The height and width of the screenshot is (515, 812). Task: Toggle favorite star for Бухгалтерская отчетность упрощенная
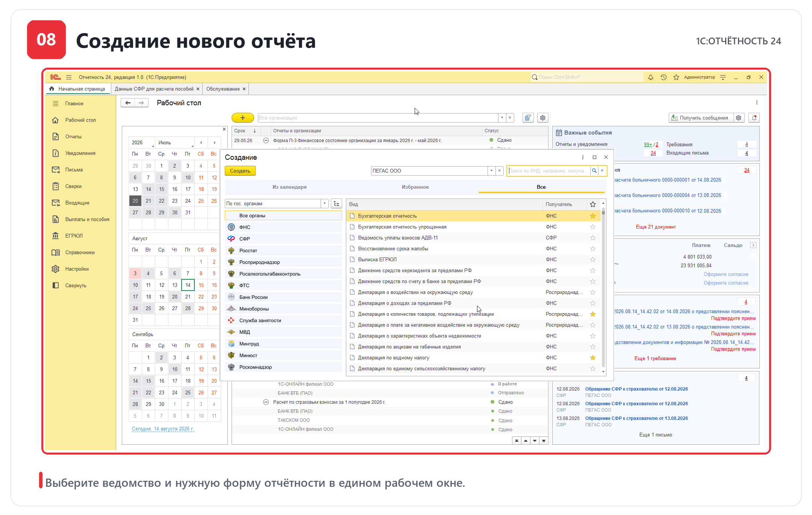(593, 227)
